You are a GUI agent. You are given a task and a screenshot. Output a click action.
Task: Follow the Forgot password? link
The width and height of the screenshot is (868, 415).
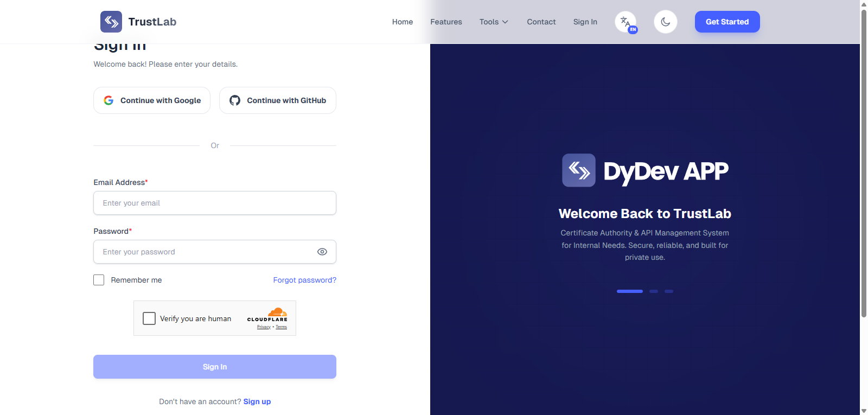click(x=304, y=280)
